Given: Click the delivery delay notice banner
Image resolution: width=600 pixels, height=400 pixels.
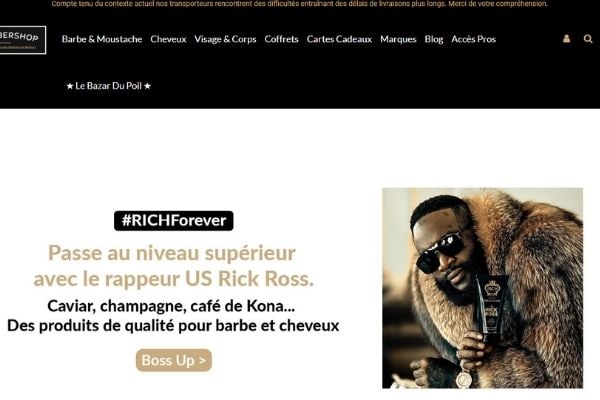Looking at the screenshot, I should (300, 4).
